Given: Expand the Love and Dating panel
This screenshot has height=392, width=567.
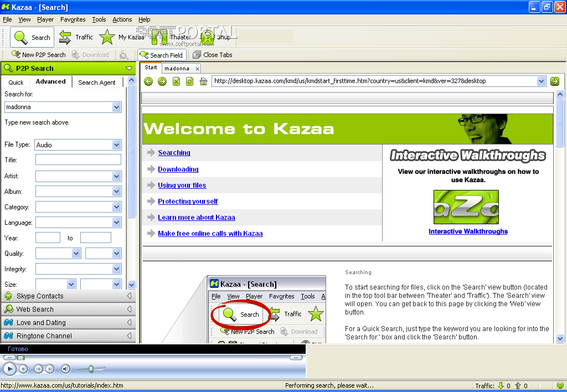Looking at the screenshot, I should (69, 323).
